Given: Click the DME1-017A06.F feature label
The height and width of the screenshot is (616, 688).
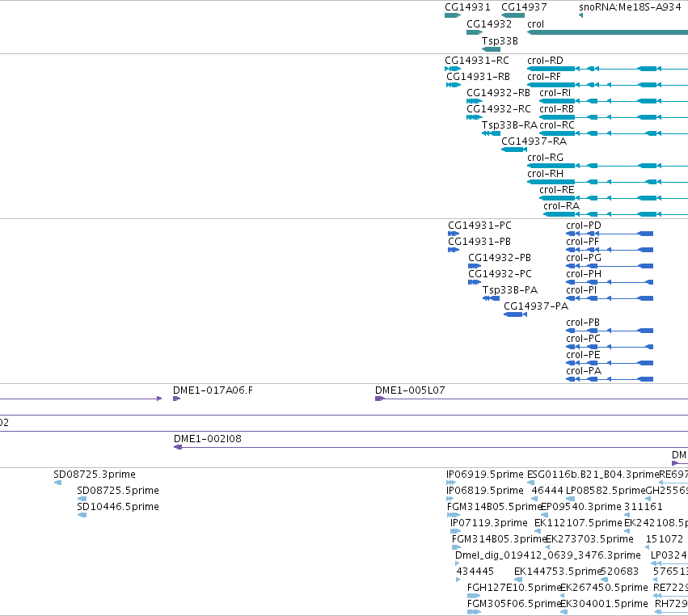Looking at the screenshot, I should pos(213,390).
